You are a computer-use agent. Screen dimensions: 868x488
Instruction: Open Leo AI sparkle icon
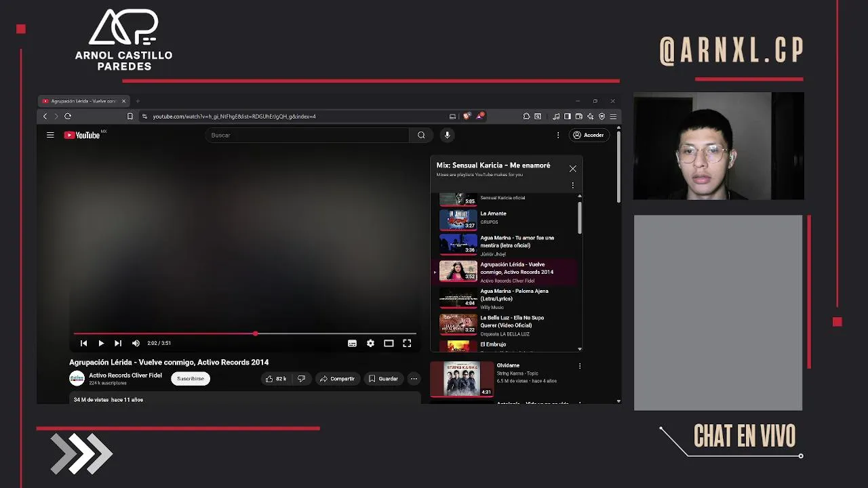point(590,117)
